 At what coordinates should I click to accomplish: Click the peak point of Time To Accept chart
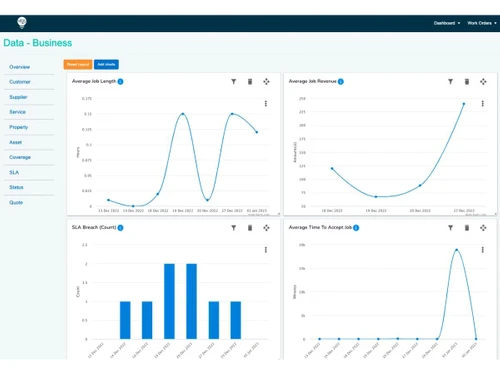point(456,250)
